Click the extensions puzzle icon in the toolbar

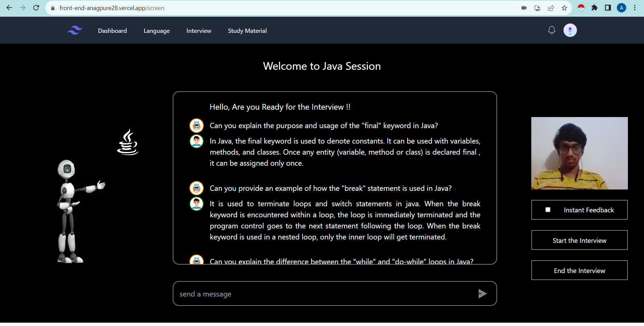pos(594,8)
